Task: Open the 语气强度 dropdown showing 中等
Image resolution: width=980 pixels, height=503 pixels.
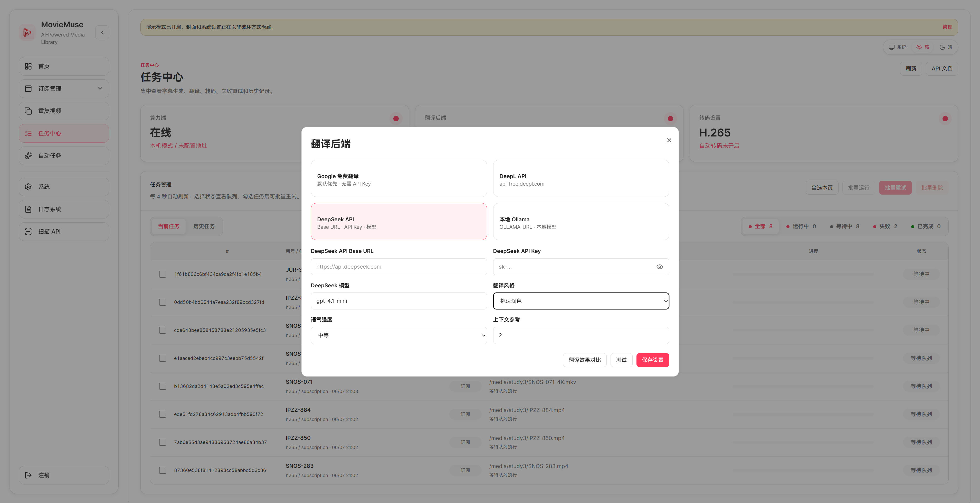Action: pyautogui.click(x=399, y=335)
